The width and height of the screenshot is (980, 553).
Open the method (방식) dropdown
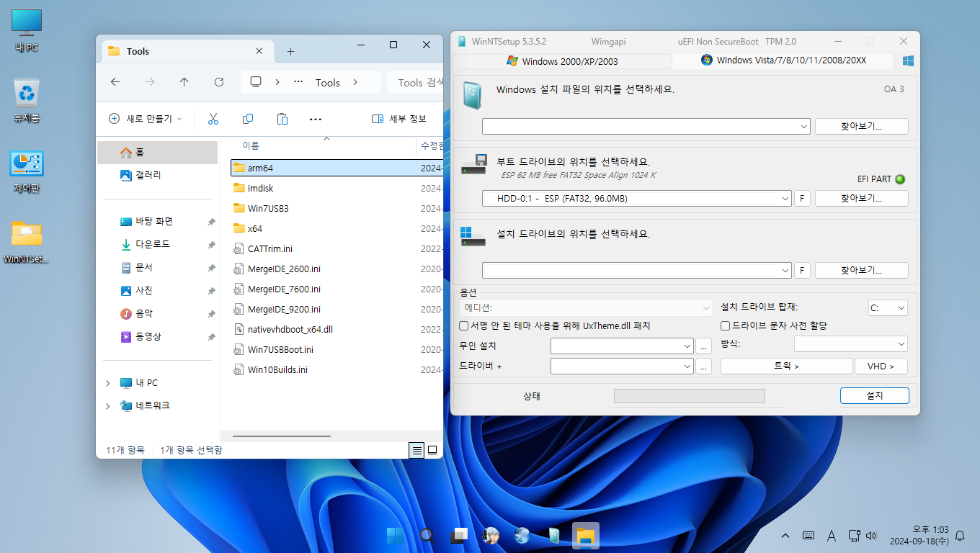850,344
